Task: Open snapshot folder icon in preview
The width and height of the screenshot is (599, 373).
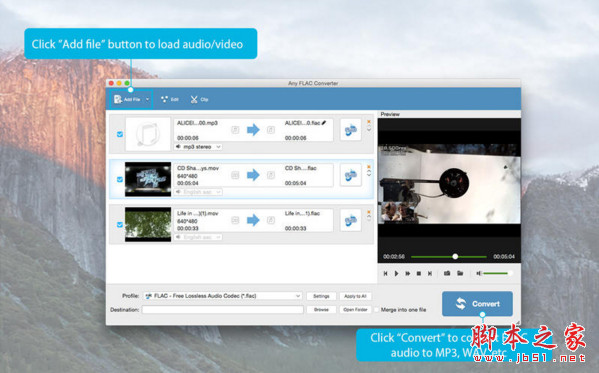Action: click(460, 273)
